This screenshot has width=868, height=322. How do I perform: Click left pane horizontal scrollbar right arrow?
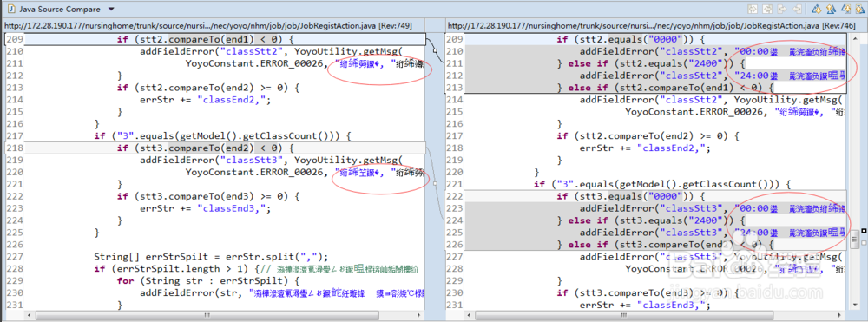[419, 315]
